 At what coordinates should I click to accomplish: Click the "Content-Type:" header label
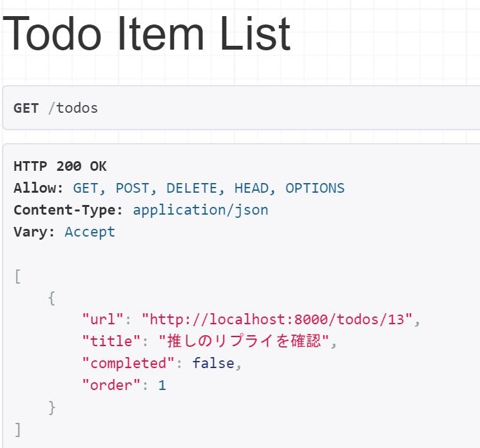click(x=68, y=210)
